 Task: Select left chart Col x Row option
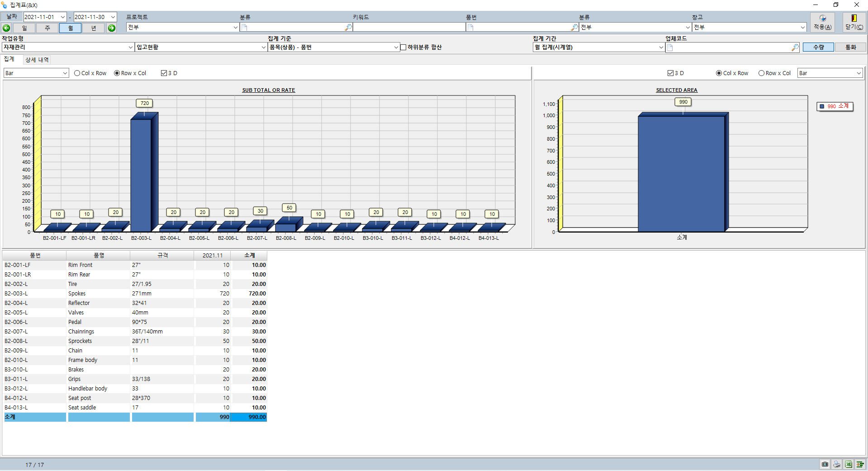tap(90, 73)
